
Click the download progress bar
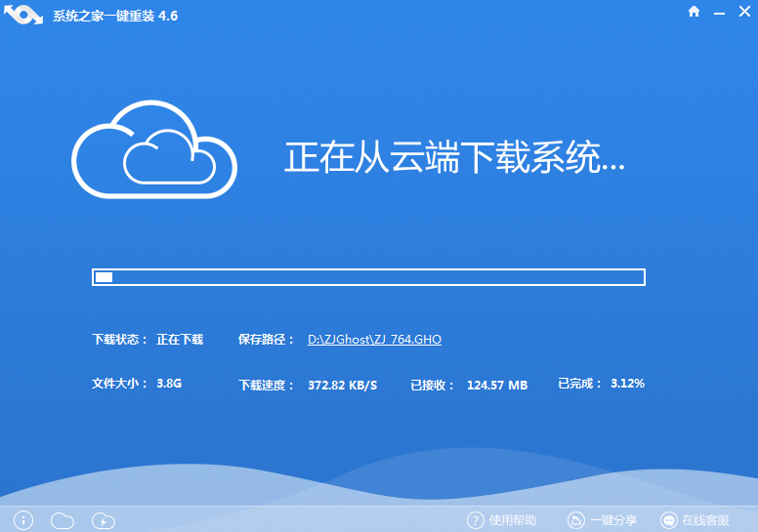[368, 277]
